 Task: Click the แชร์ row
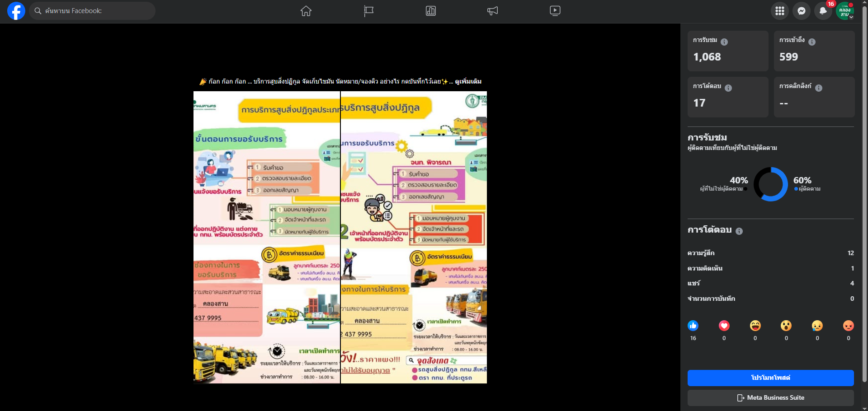pyautogui.click(x=771, y=283)
